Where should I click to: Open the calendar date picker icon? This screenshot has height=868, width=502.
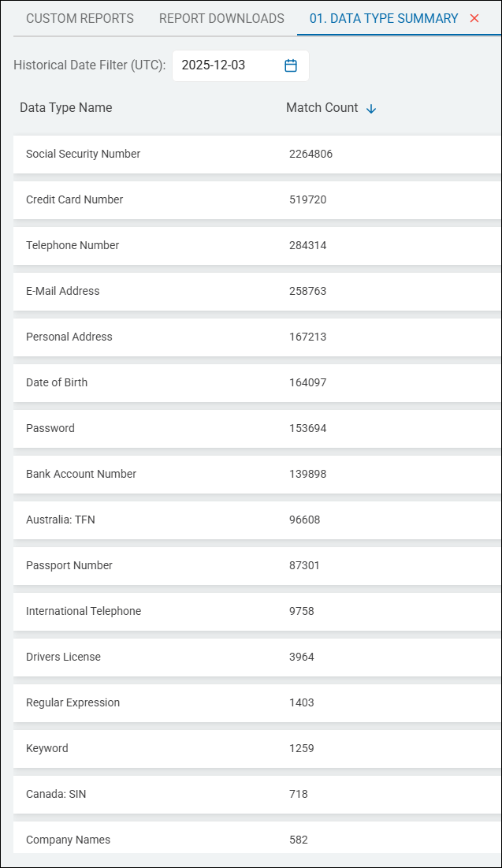click(291, 65)
